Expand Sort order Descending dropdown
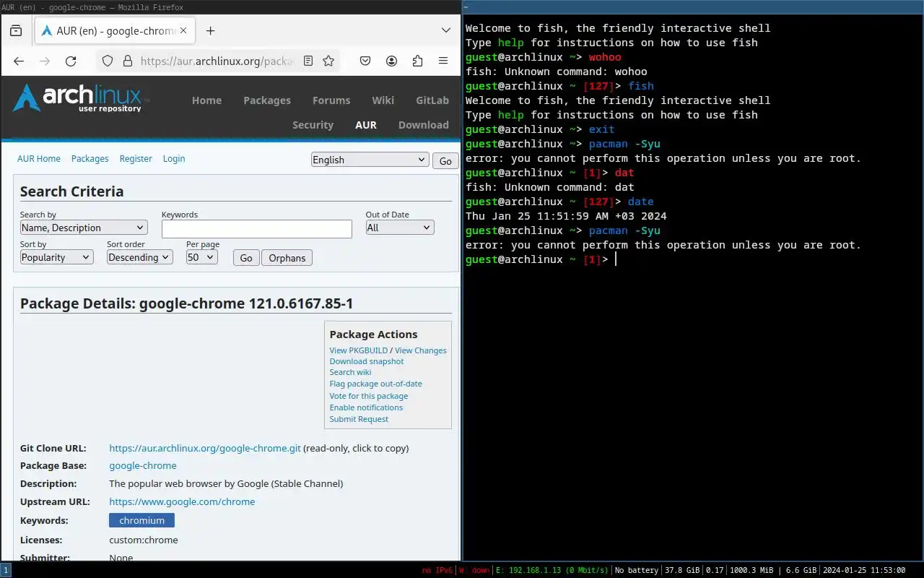Image resolution: width=924 pixels, height=578 pixels. click(x=140, y=257)
